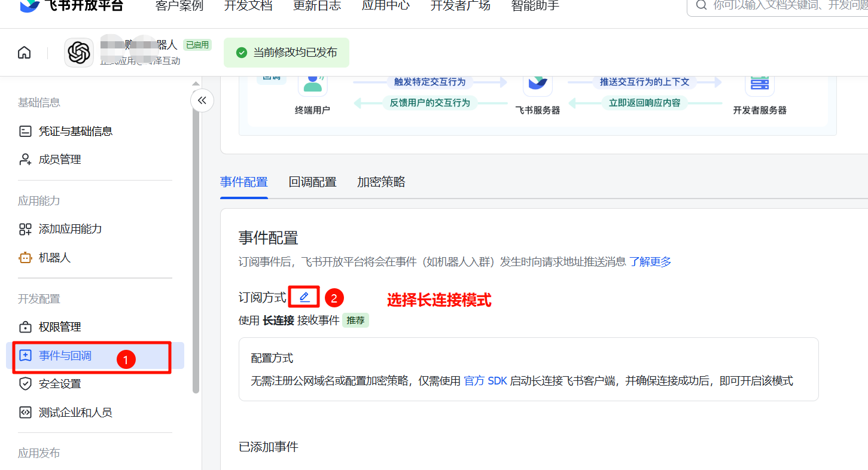Select 事件与回调 in the sidebar
This screenshot has height=470, width=868.
95,356
